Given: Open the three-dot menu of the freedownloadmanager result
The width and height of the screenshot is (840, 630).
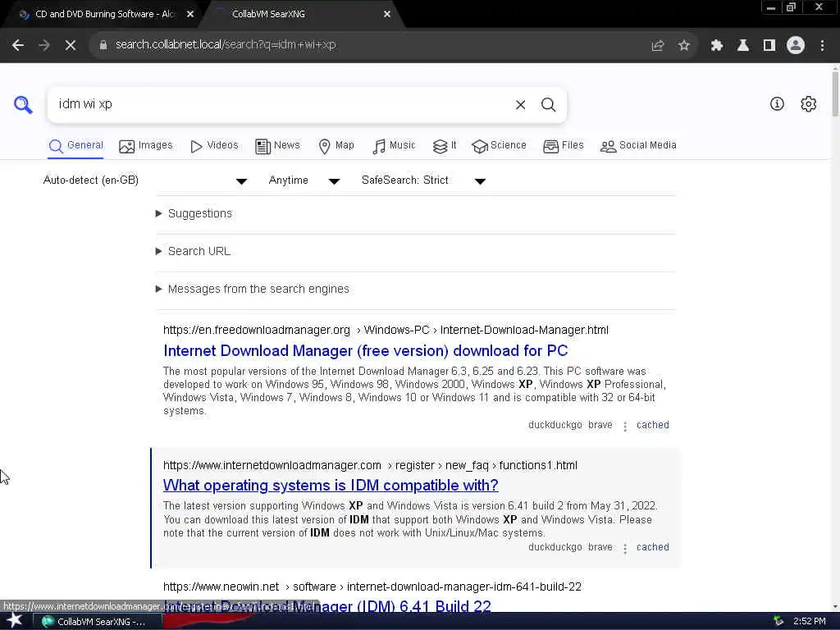Looking at the screenshot, I should [624, 427].
